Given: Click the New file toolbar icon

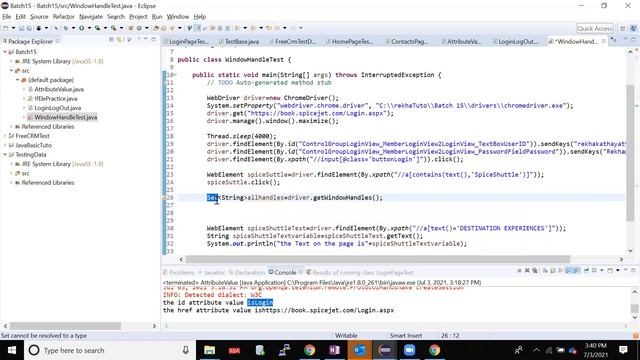Looking at the screenshot, I should [x=5, y=28].
